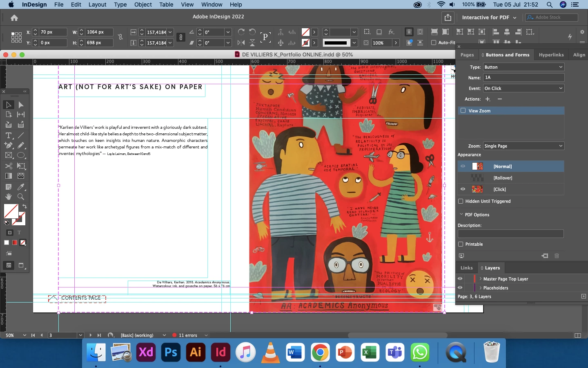Switch to the Hyperlinks tab
This screenshot has width=588, height=368.
551,55
